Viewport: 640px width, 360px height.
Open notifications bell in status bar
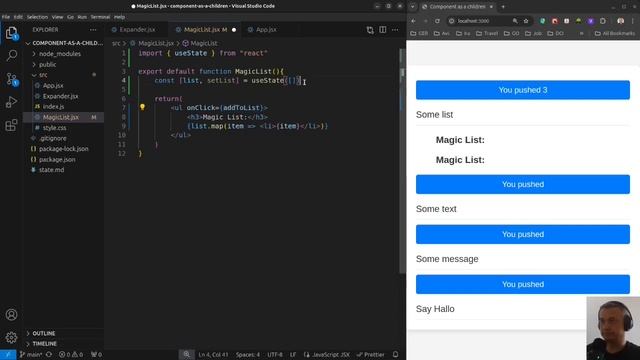click(x=395, y=355)
